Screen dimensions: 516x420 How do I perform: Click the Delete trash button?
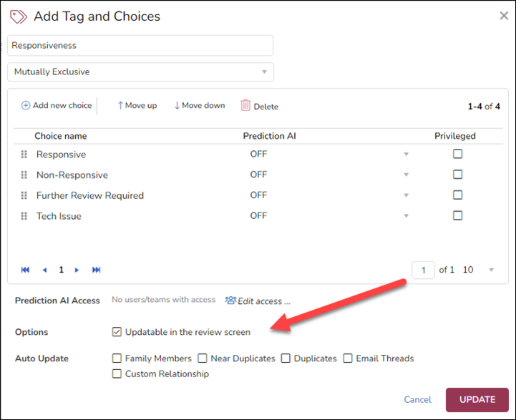point(260,106)
